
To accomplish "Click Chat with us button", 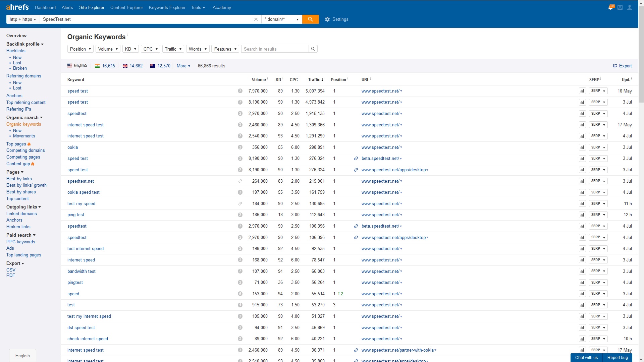I will [586, 358].
